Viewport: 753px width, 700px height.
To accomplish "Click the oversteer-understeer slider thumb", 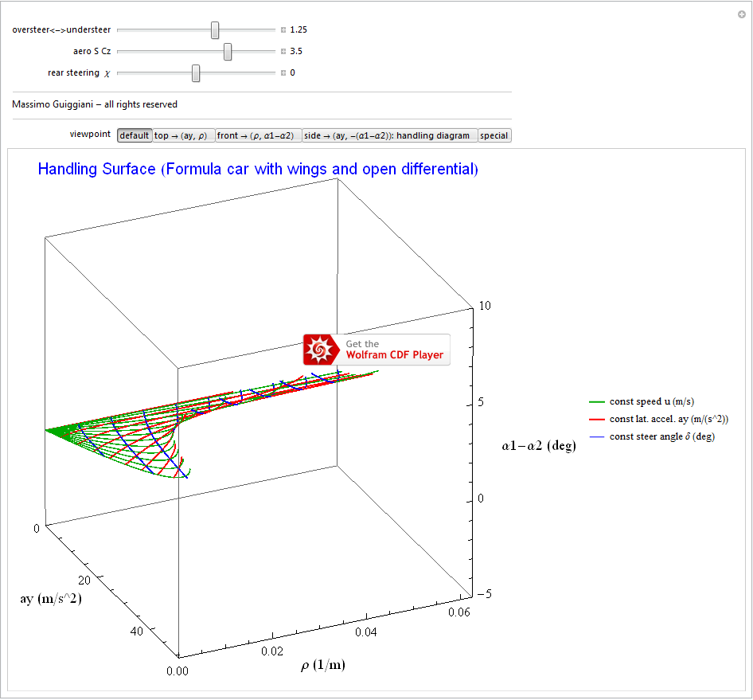I will [215, 29].
